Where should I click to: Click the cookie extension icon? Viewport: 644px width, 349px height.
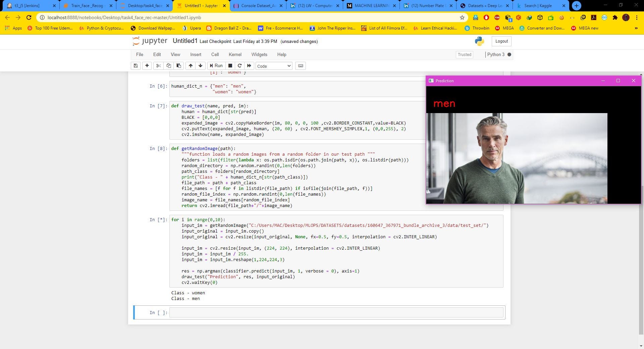pyautogui.click(x=561, y=17)
